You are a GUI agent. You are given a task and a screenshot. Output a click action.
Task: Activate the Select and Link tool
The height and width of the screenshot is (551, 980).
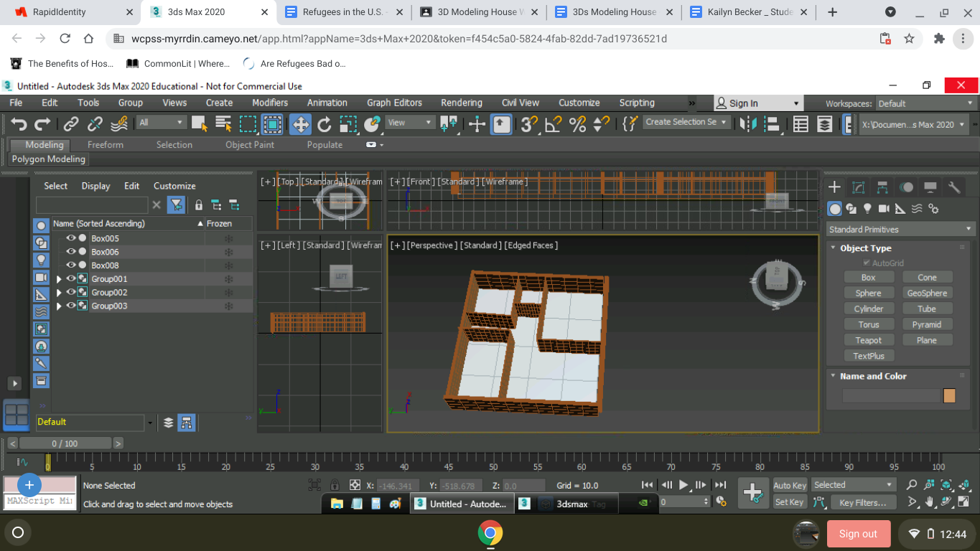coord(70,122)
